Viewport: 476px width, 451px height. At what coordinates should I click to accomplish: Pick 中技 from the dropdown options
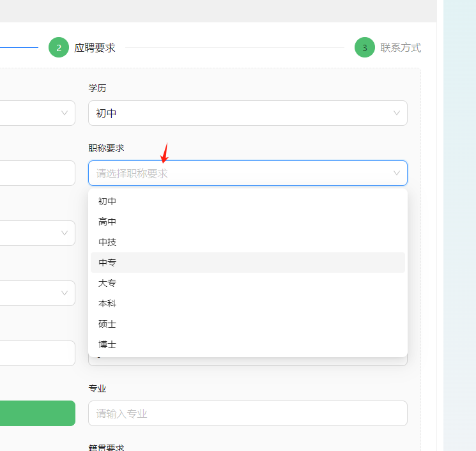[x=107, y=242]
